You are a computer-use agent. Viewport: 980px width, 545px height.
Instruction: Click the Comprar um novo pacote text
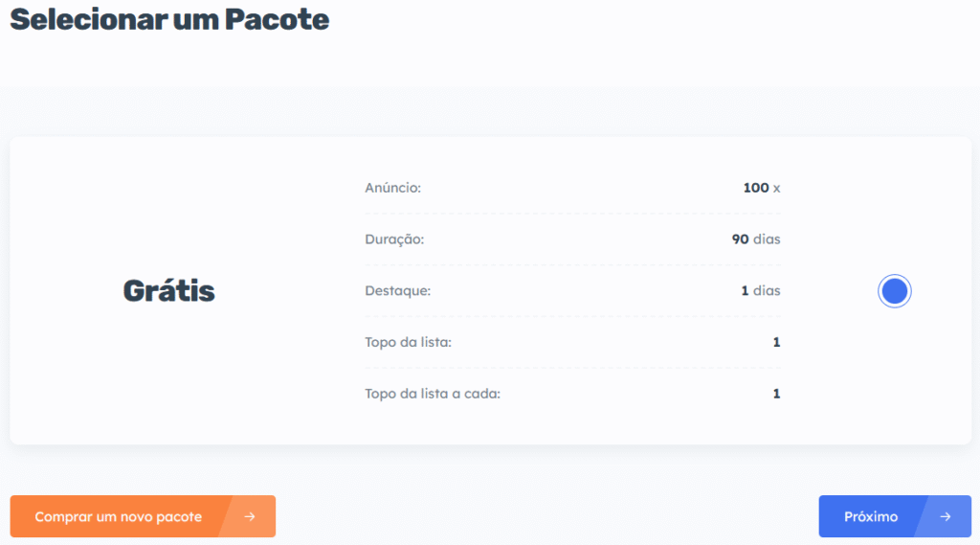click(x=119, y=517)
